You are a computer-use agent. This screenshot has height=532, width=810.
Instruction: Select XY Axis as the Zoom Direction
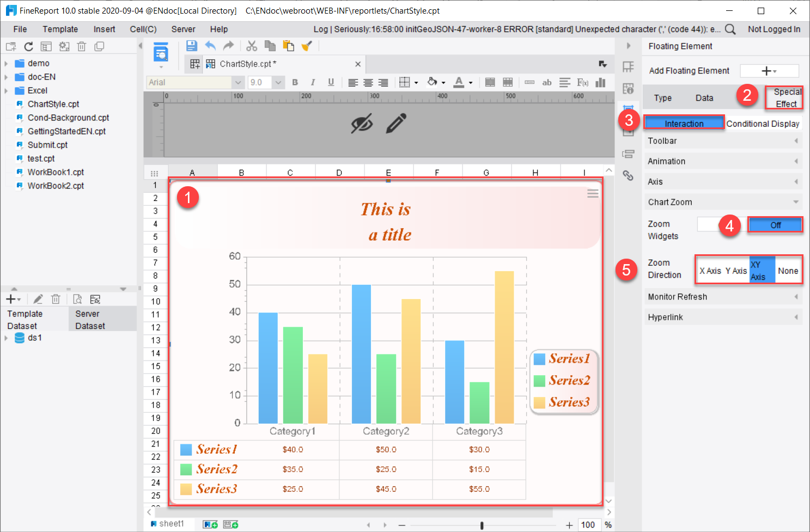[x=762, y=269]
